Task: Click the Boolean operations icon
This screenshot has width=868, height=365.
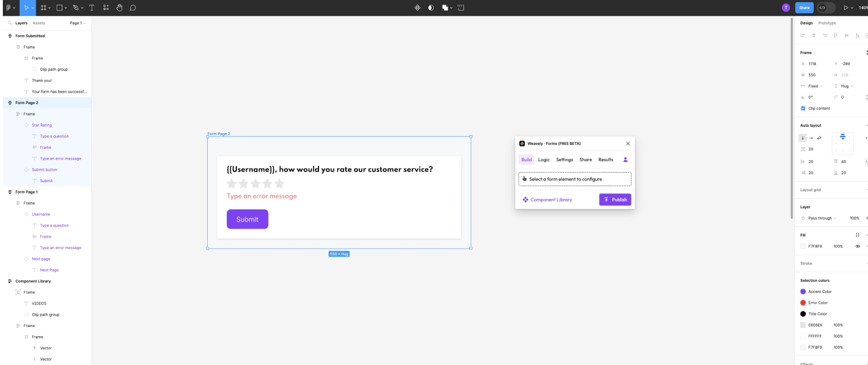Action: coord(445,8)
